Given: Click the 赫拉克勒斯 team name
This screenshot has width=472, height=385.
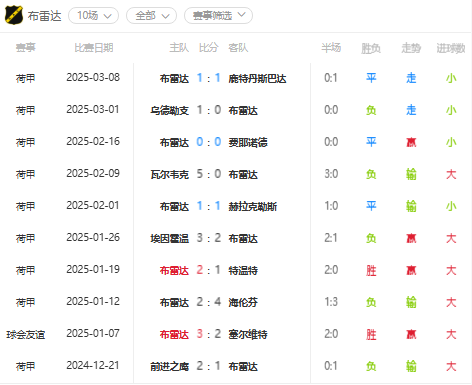Looking at the screenshot, I should pos(253,207).
